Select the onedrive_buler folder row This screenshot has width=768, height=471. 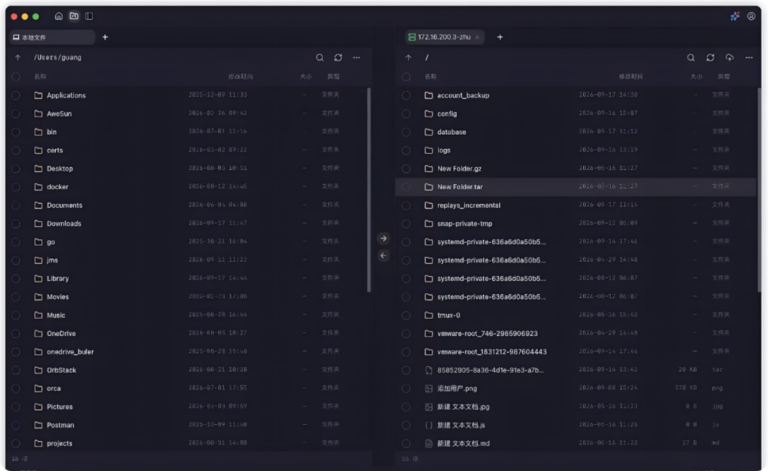[x=188, y=352]
